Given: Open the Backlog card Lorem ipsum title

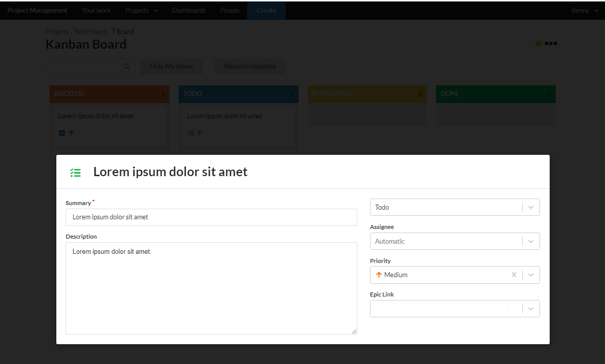Looking at the screenshot, I should (96, 116).
